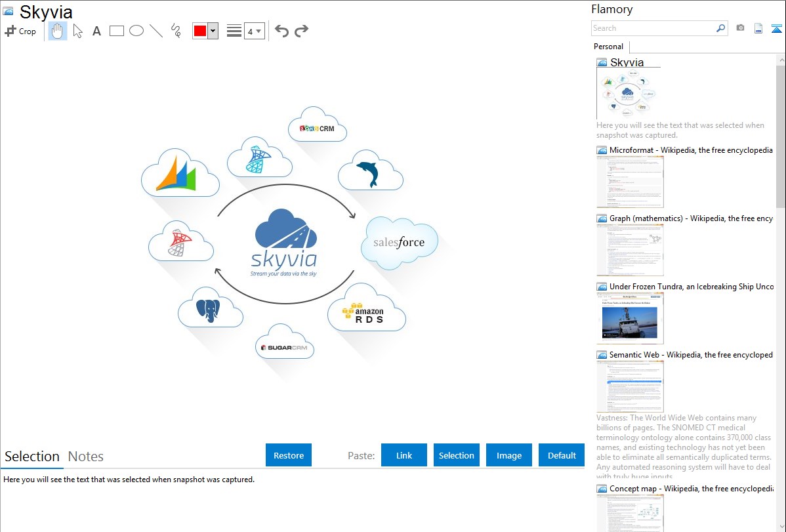Open the Skyvia snapshot thumbnail
Screen dimensions: 786x532
628,94
